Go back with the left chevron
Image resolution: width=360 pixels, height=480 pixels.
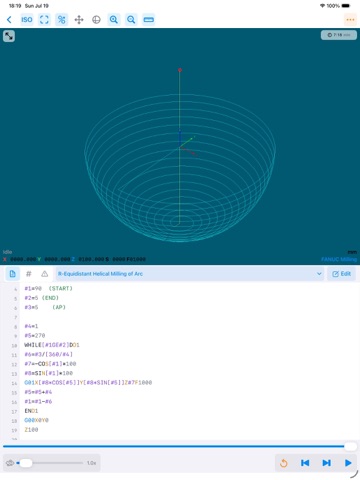click(x=9, y=20)
